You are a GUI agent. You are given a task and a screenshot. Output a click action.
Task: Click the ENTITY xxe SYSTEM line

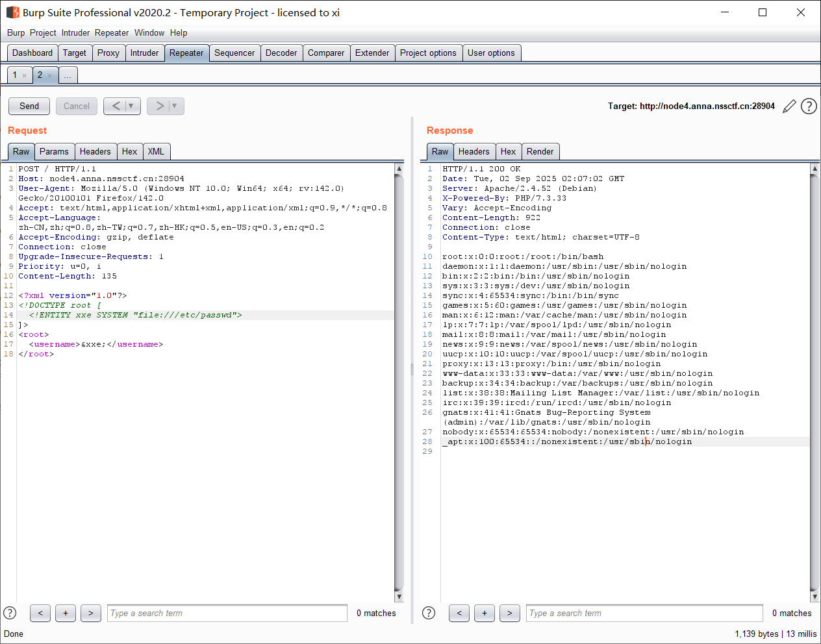coord(135,315)
